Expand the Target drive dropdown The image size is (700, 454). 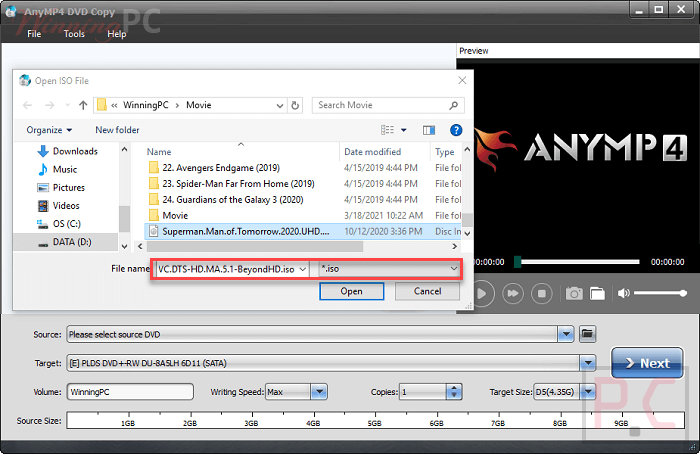(588, 363)
